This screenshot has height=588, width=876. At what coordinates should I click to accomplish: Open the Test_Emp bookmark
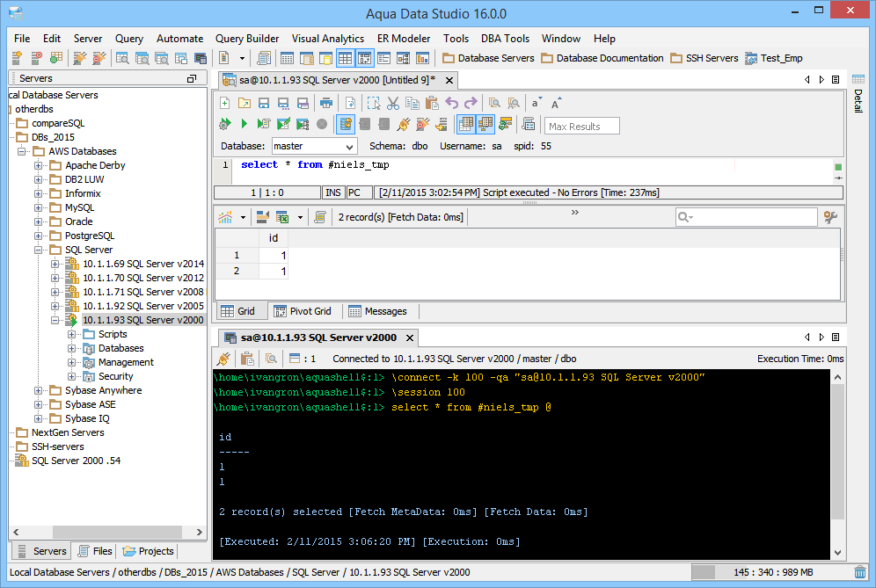point(774,58)
